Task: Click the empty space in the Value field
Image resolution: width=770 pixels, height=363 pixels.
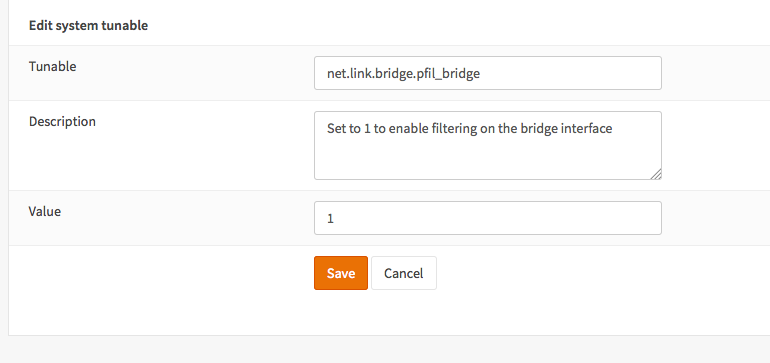Action: click(x=496, y=218)
